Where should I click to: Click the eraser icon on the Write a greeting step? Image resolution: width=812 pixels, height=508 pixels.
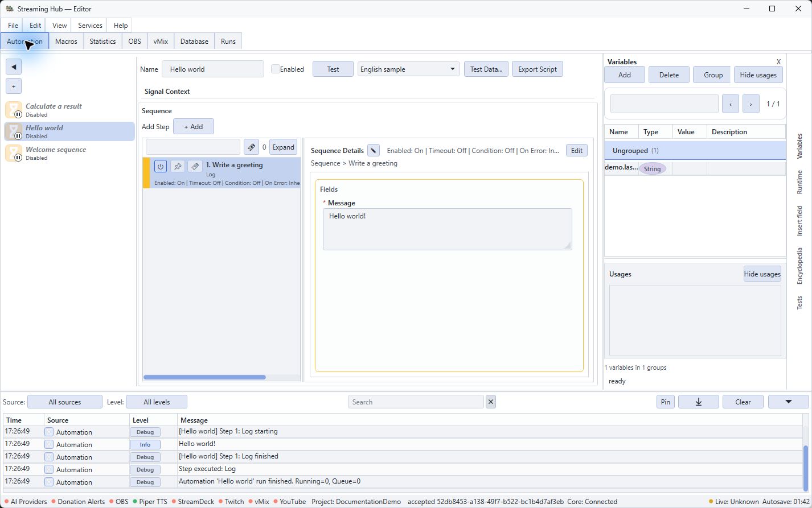coord(195,166)
